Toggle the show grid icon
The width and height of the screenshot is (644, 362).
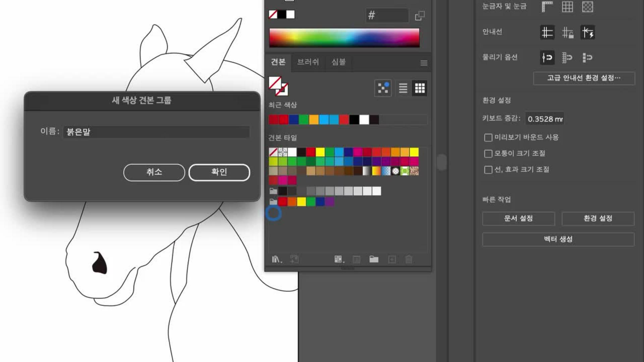coord(567,7)
